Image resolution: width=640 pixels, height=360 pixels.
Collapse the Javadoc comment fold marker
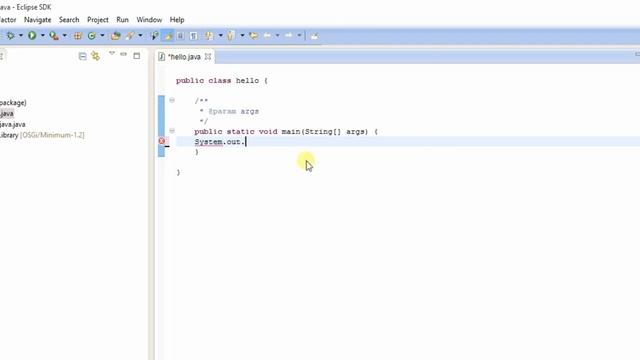172,100
